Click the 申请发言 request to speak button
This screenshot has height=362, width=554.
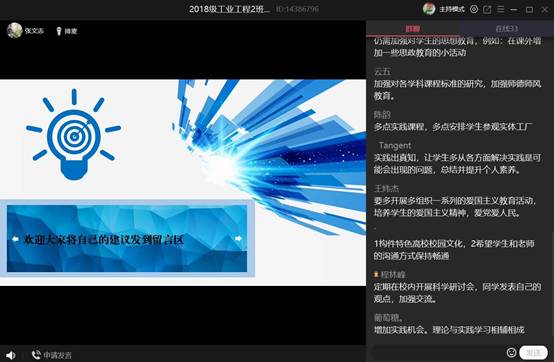(52, 355)
